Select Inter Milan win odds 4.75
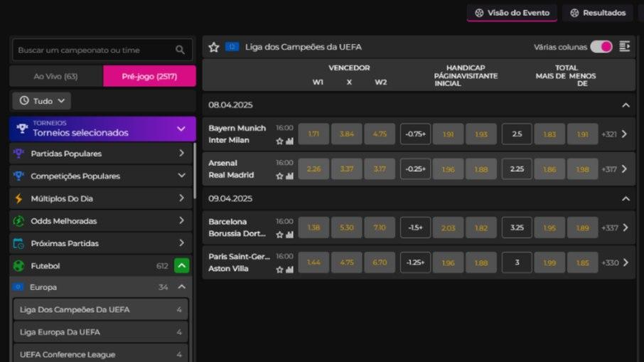This screenshot has width=644, height=362. click(x=380, y=134)
